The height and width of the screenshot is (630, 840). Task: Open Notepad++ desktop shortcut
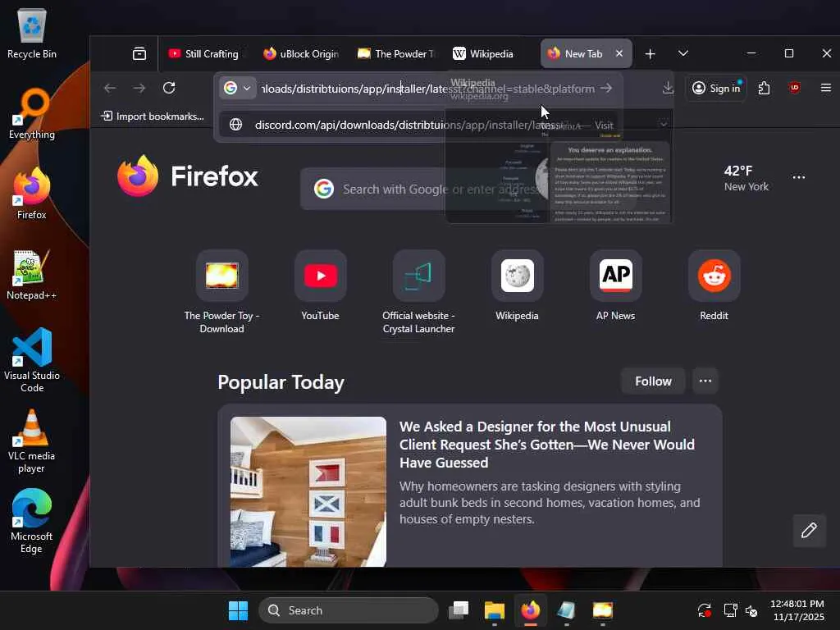click(32, 274)
